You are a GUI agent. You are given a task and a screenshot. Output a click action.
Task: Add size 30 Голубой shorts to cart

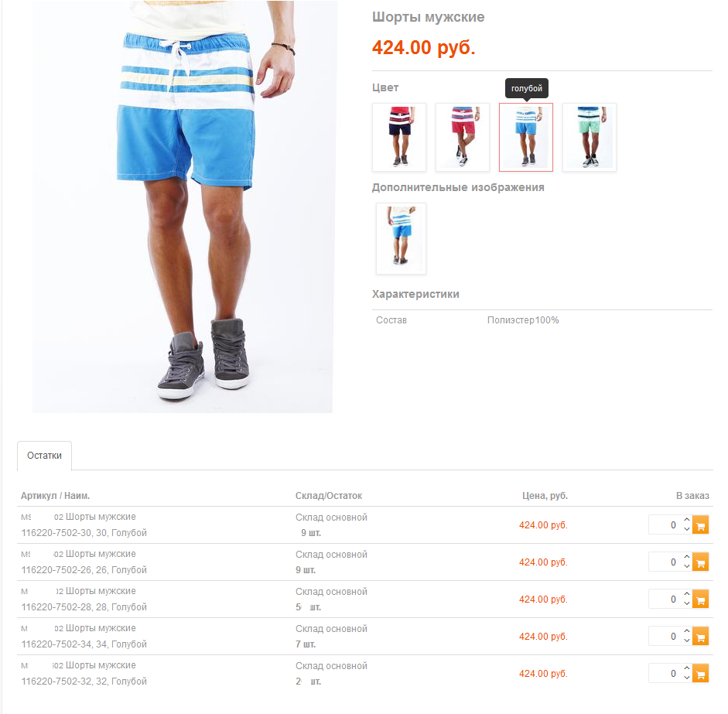pos(700,525)
